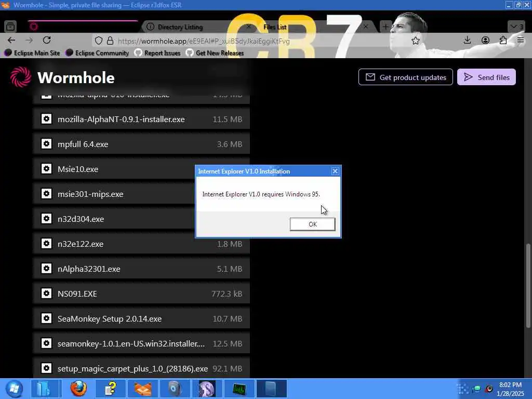The width and height of the screenshot is (532, 399).
Task: Open Eclipse Community bookmark
Action: point(98,53)
